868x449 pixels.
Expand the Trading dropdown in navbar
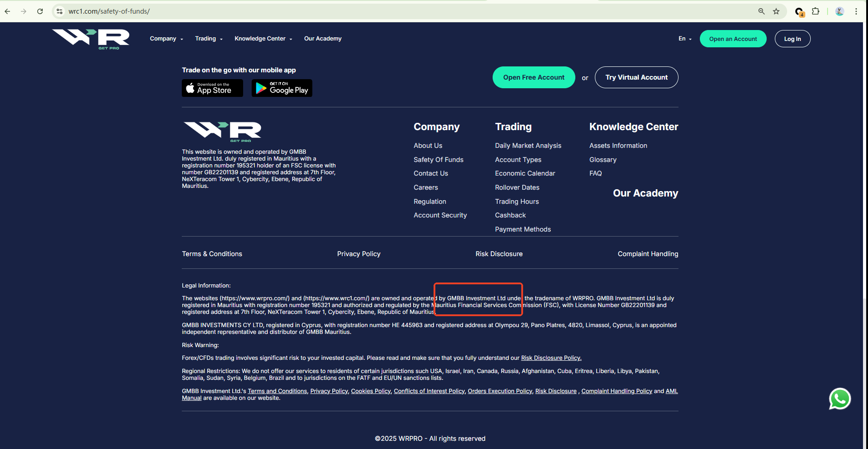coord(209,39)
